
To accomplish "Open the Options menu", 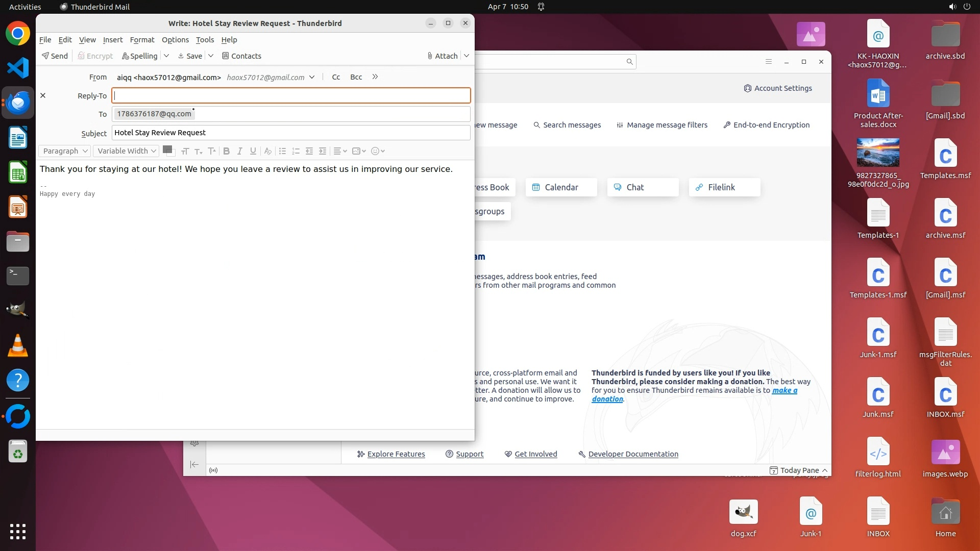I will pyautogui.click(x=175, y=40).
